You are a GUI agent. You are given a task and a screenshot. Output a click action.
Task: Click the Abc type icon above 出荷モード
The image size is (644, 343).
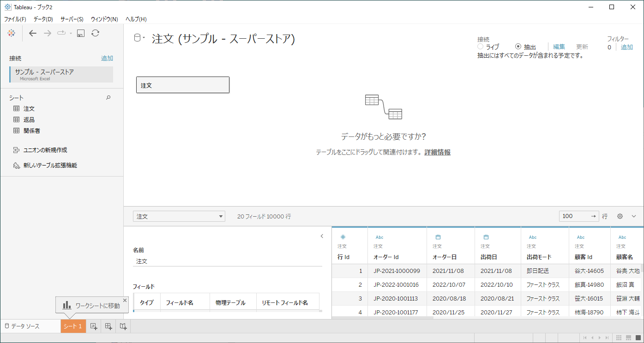pyautogui.click(x=533, y=237)
